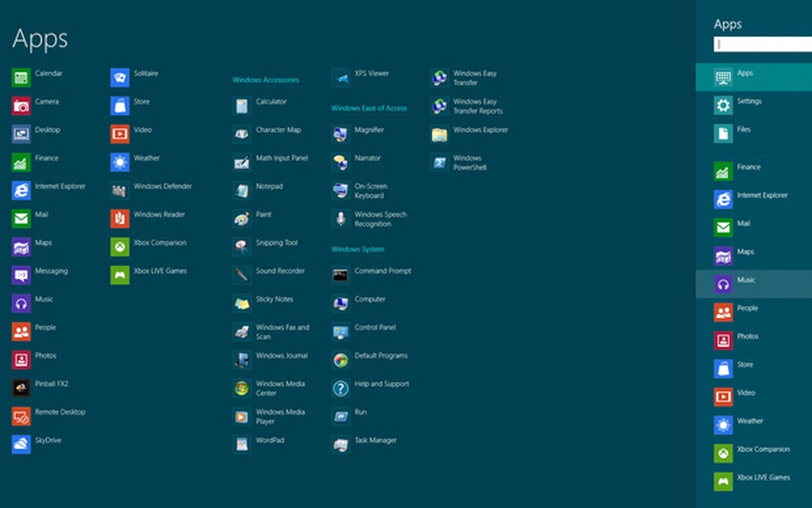Open the Computer icon
The image size is (812, 508).
[x=341, y=303]
